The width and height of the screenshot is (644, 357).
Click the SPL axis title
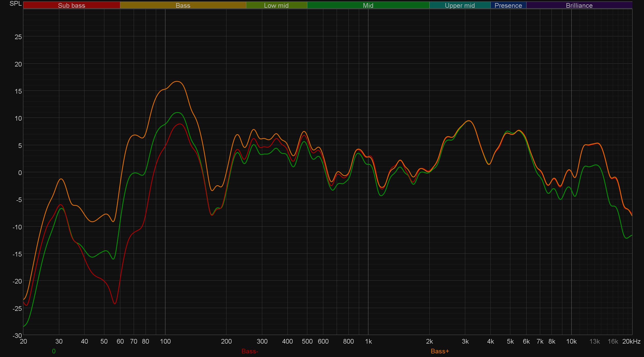(15, 4)
